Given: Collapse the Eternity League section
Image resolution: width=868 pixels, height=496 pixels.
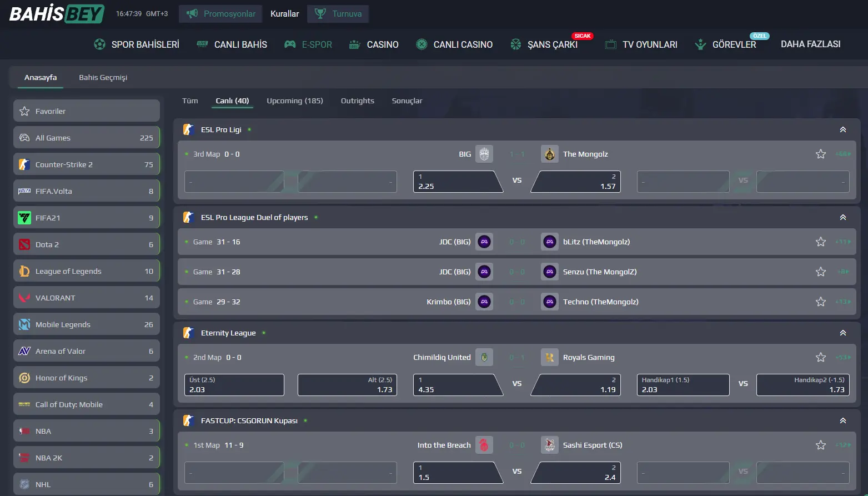Looking at the screenshot, I should point(843,333).
